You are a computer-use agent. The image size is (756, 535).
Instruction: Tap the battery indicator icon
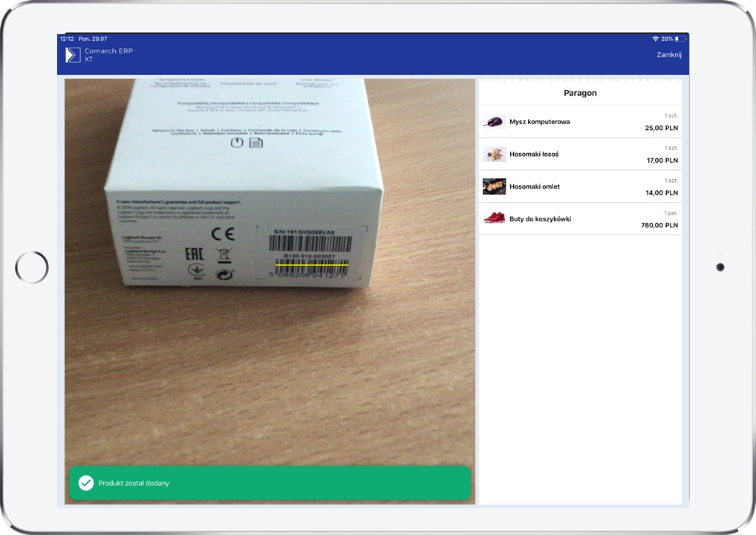coord(680,39)
